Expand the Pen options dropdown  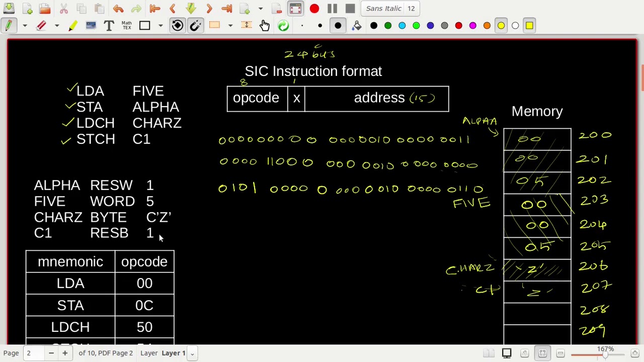click(x=24, y=26)
